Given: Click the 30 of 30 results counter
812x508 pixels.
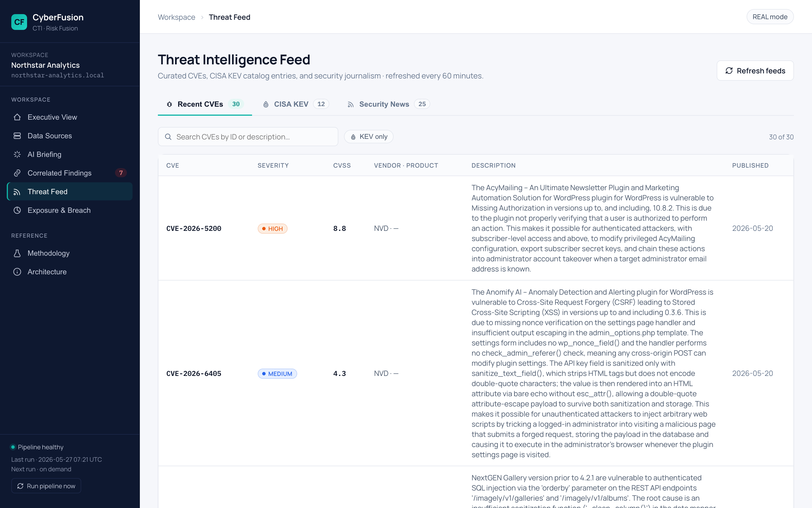Looking at the screenshot, I should 781,137.
